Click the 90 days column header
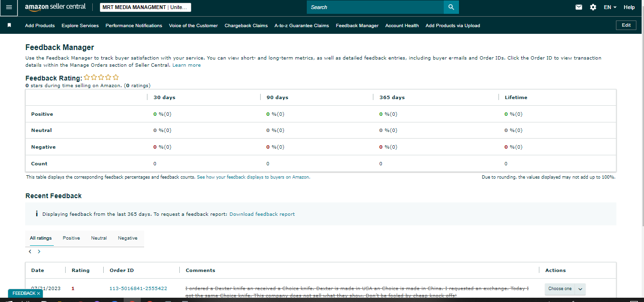Viewport: 644px width, 302px height. point(277,97)
